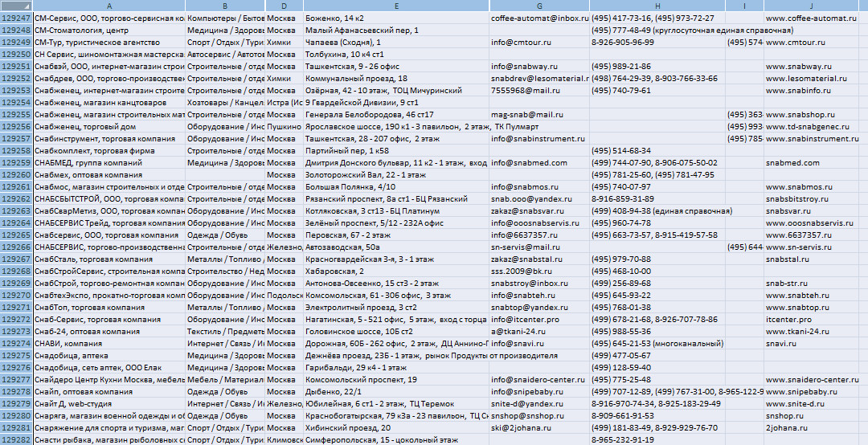Select column D header
The width and height of the screenshot is (868, 445).
(x=285, y=6)
